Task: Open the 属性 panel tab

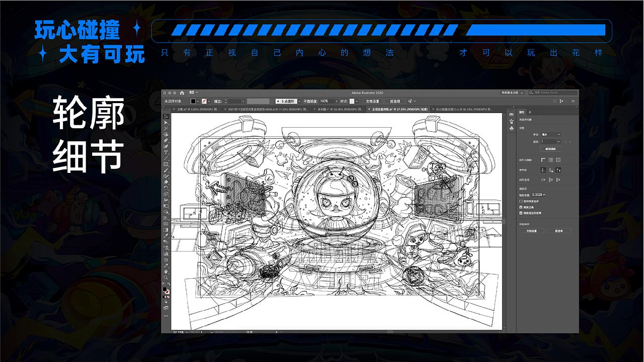Action: pyautogui.click(x=522, y=112)
